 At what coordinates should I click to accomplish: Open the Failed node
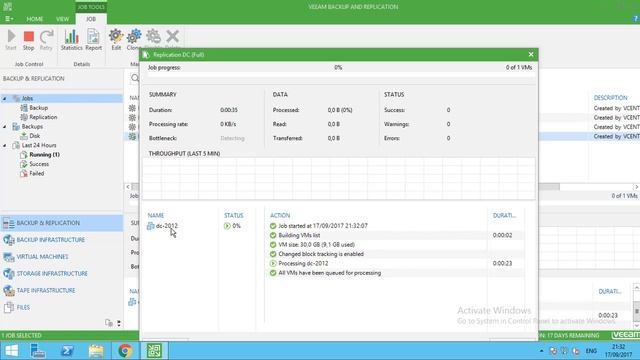coord(36,173)
